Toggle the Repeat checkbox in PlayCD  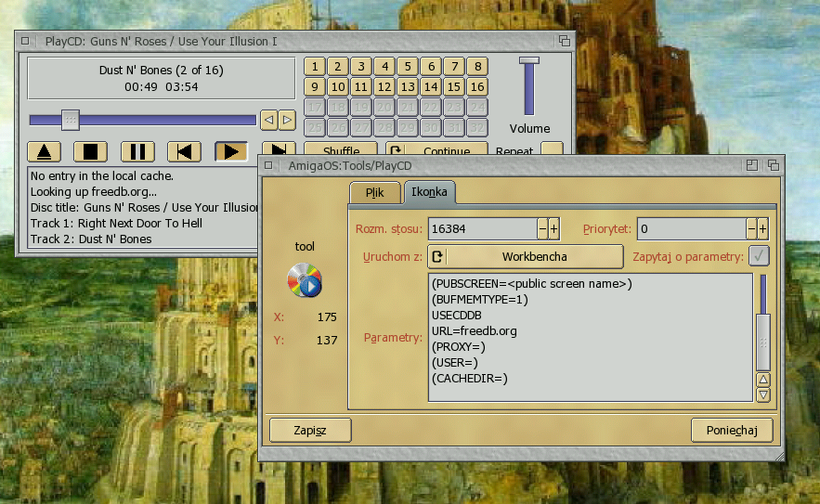coord(552,149)
